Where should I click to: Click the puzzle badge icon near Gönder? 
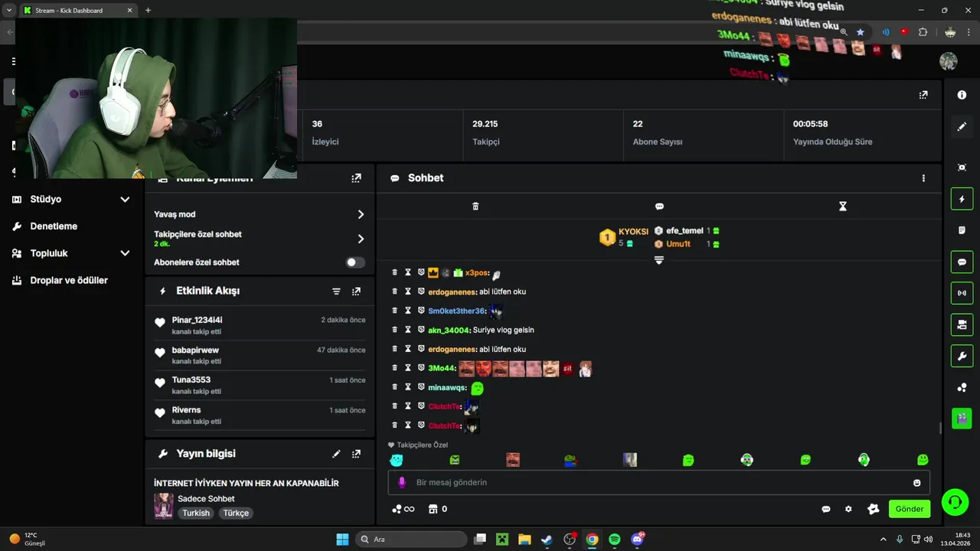pos(873,509)
